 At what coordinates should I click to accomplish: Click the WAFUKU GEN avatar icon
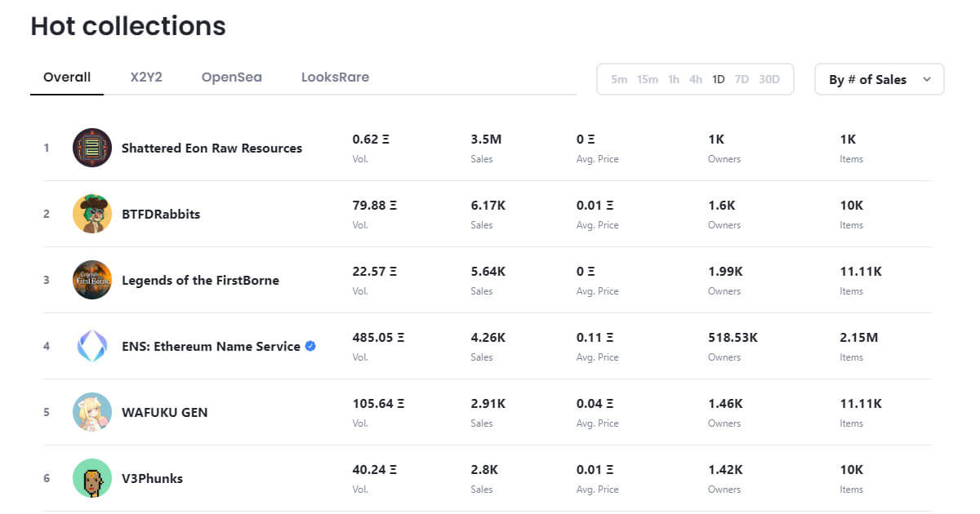click(x=92, y=412)
